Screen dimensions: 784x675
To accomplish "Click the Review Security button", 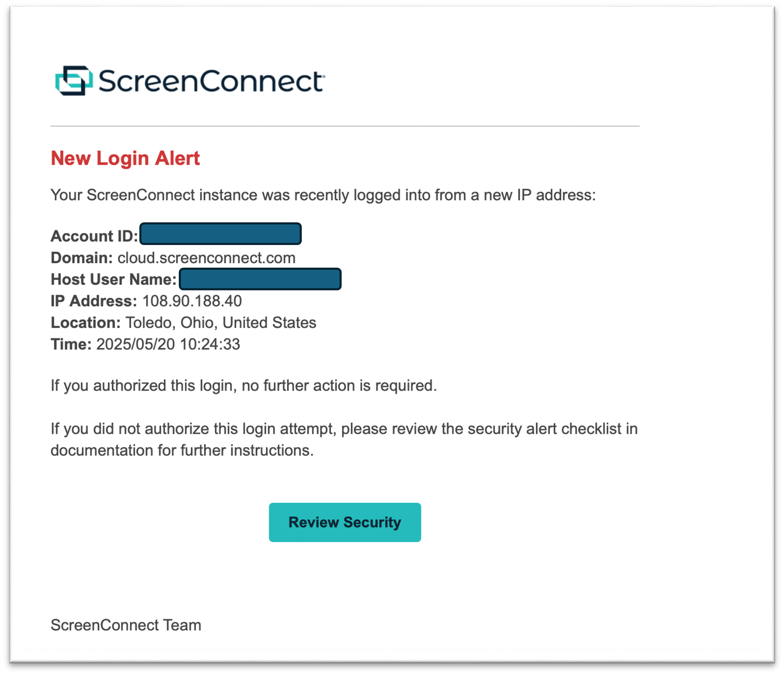I will [345, 522].
